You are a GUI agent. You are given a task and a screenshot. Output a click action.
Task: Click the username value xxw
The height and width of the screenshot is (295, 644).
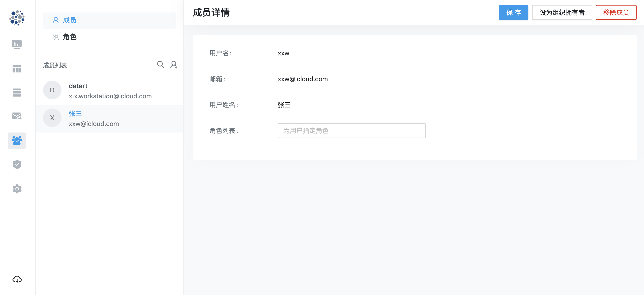click(283, 53)
